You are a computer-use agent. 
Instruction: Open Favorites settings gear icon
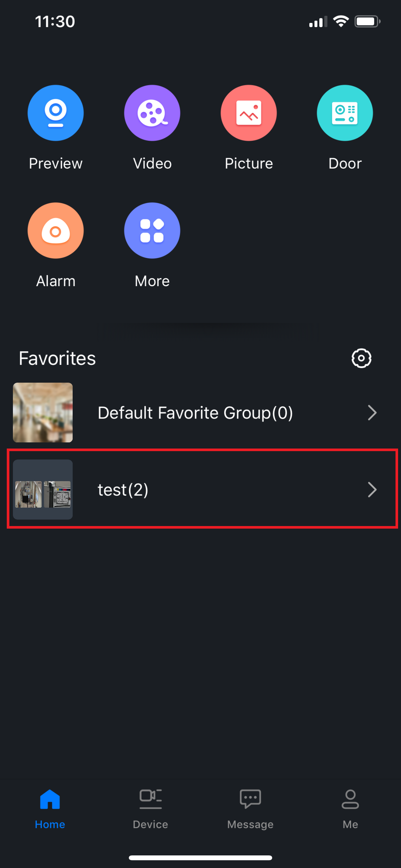(361, 358)
